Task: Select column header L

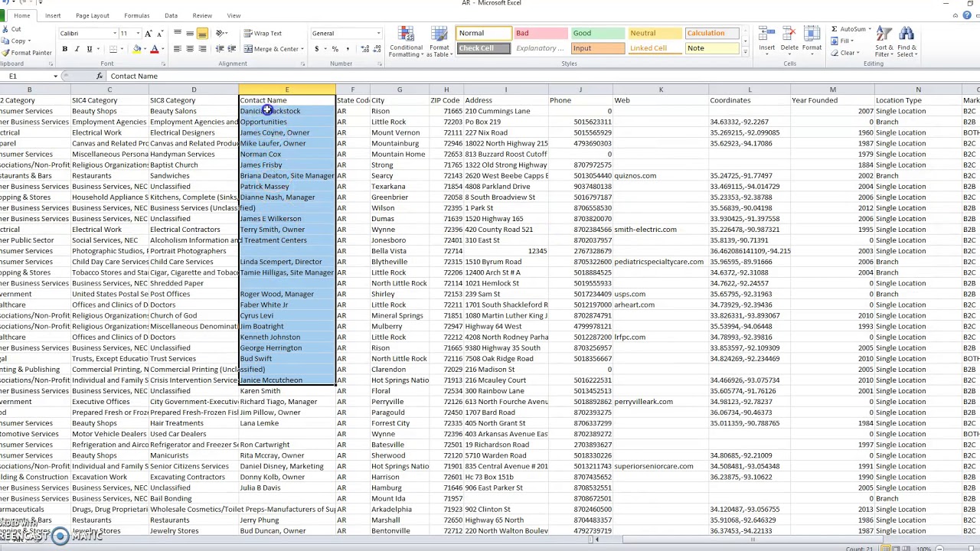Action: (x=750, y=90)
